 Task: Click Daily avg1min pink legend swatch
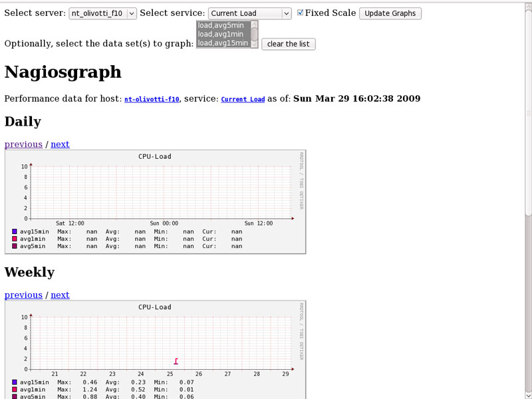pyautogui.click(x=14, y=239)
